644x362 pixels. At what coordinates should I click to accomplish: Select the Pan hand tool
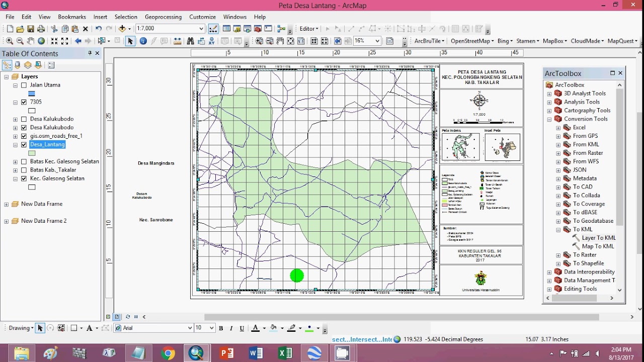(x=31, y=41)
